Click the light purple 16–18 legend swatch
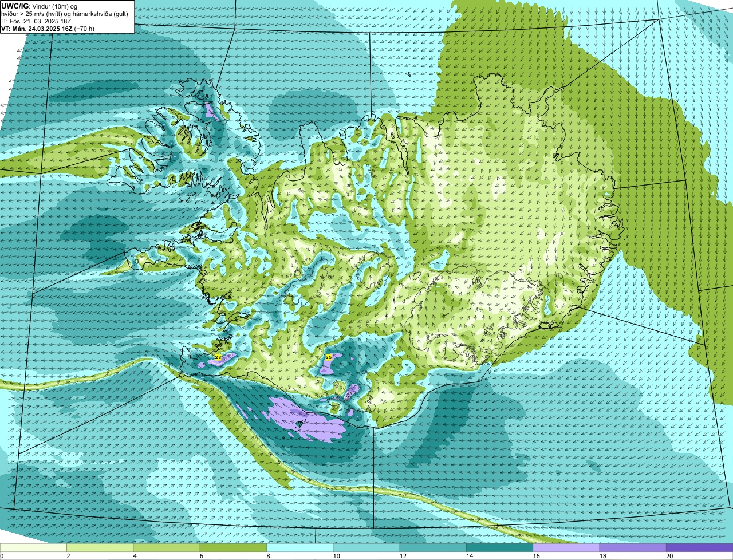This screenshot has height=560, width=733. point(566,548)
